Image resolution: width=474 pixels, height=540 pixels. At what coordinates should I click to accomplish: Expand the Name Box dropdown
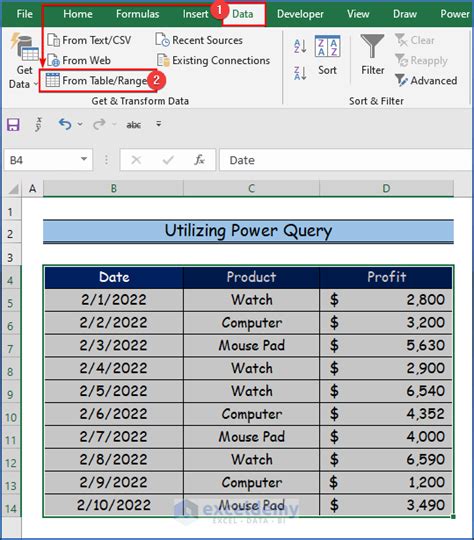pyautogui.click(x=84, y=159)
